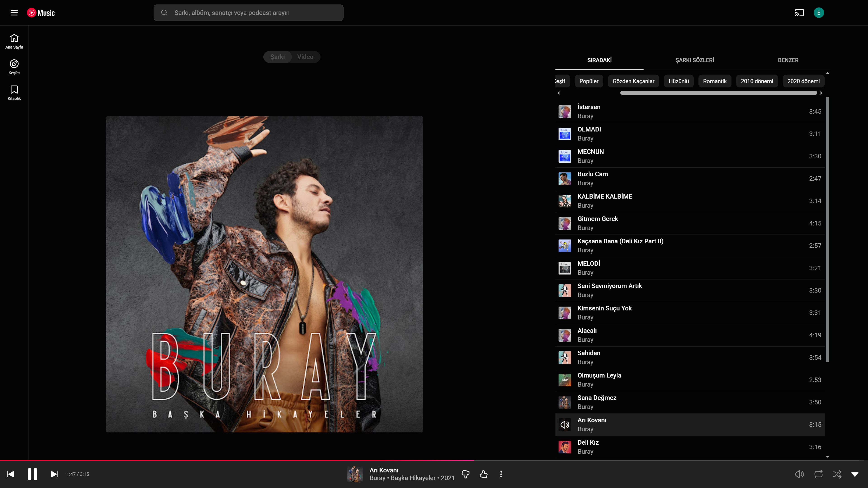The height and width of the screenshot is (488, 868).
Task: Click Seni Sevmiyorum Artık thumbnail
Action: [x=565, y=290]
